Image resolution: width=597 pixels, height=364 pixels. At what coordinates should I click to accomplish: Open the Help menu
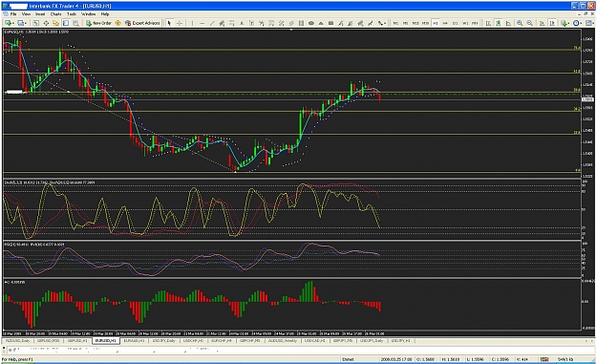click(105, 14)
